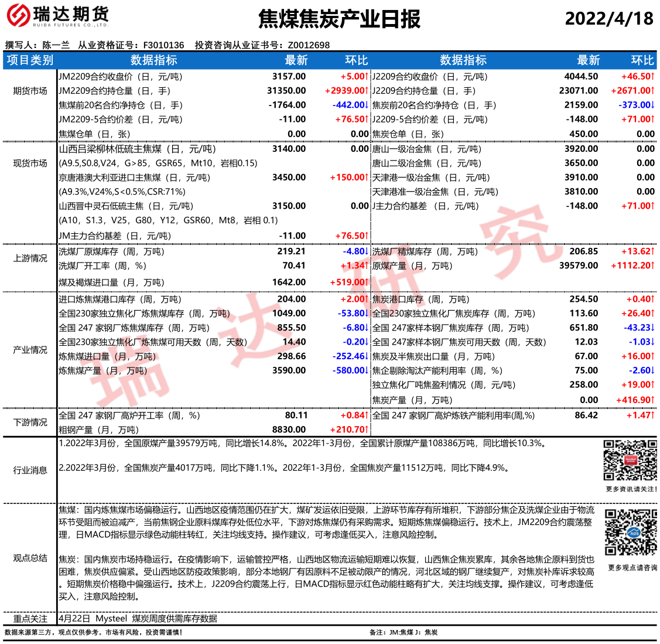Select the 上游情况 row category label
This screenshot has height=644, width=660.
point(30,258)
